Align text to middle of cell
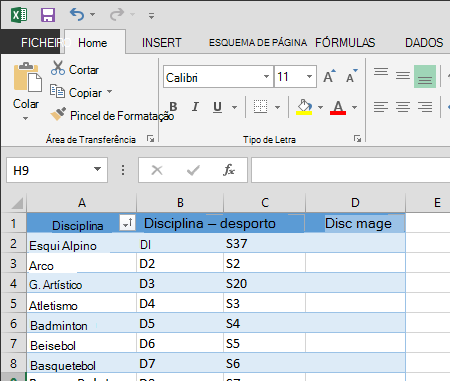This screenshot has height=381, width=450. [403, 76]
